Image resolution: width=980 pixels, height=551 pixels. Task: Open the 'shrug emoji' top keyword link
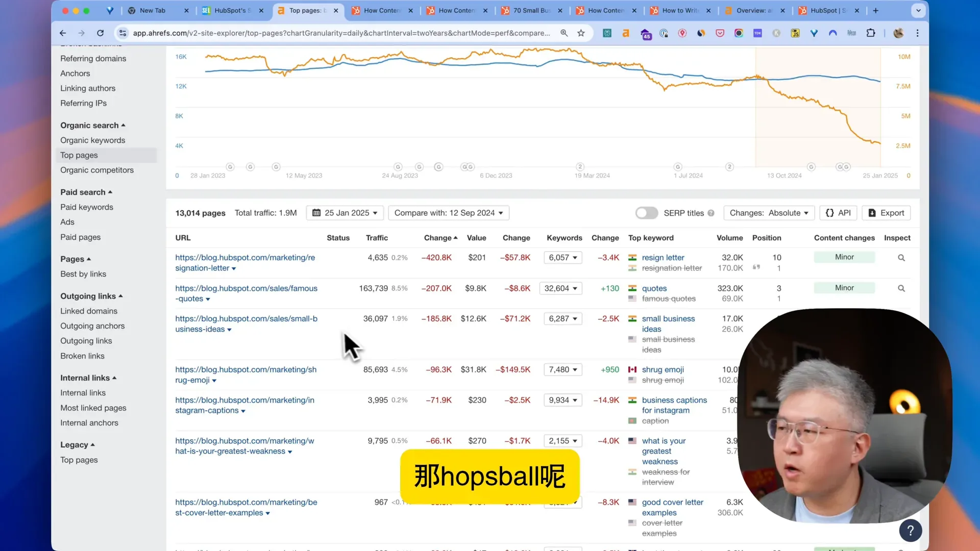point(663,369)
